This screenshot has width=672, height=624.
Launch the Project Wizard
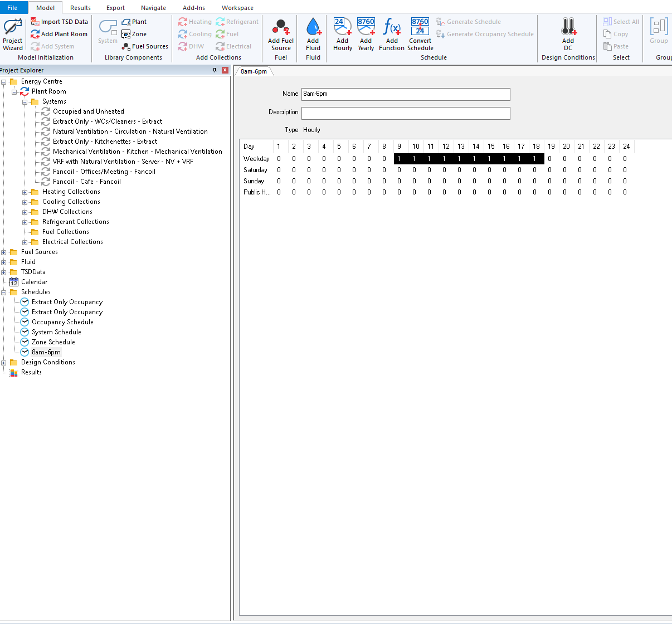click(12, 35)
